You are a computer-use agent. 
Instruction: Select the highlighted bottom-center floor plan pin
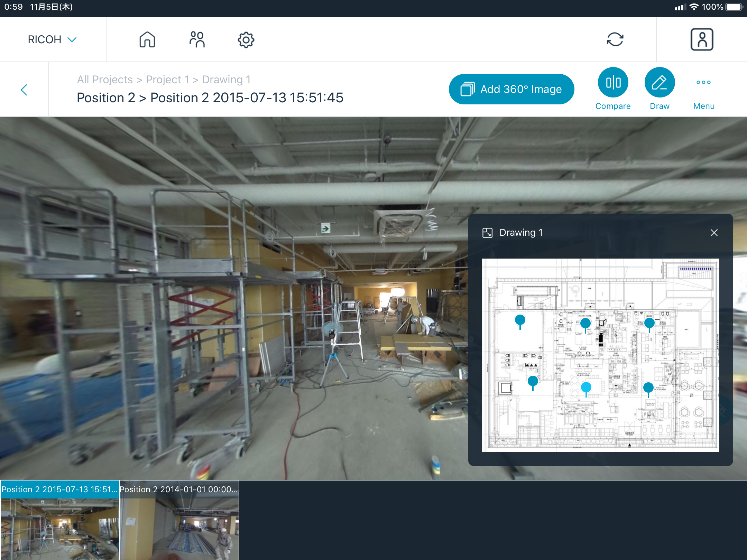click(x=586, y=387)
